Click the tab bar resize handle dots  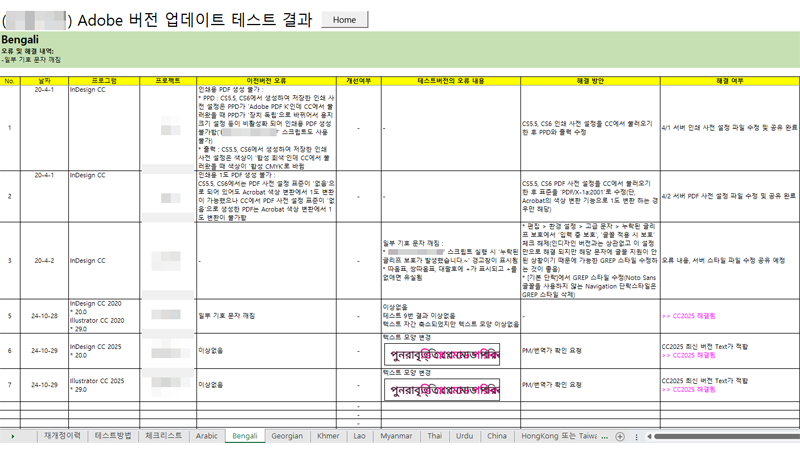[638, 437]
